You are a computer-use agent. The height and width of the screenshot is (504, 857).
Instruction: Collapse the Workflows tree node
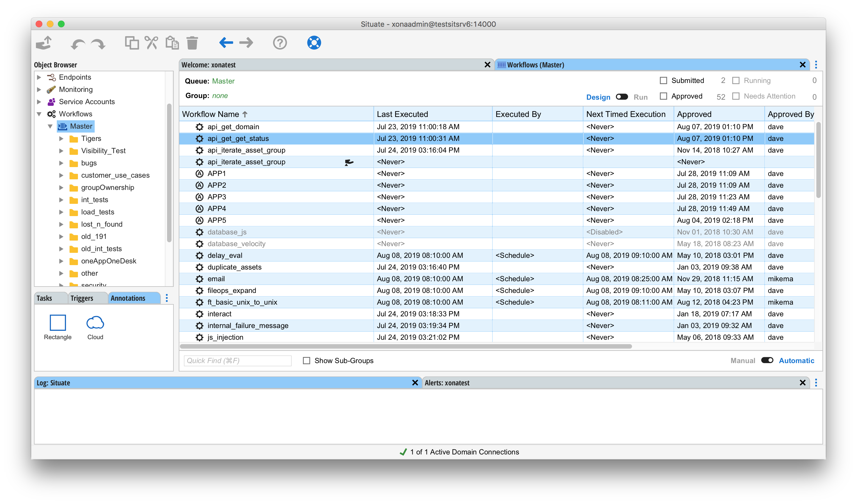click(x=39, y=114)
